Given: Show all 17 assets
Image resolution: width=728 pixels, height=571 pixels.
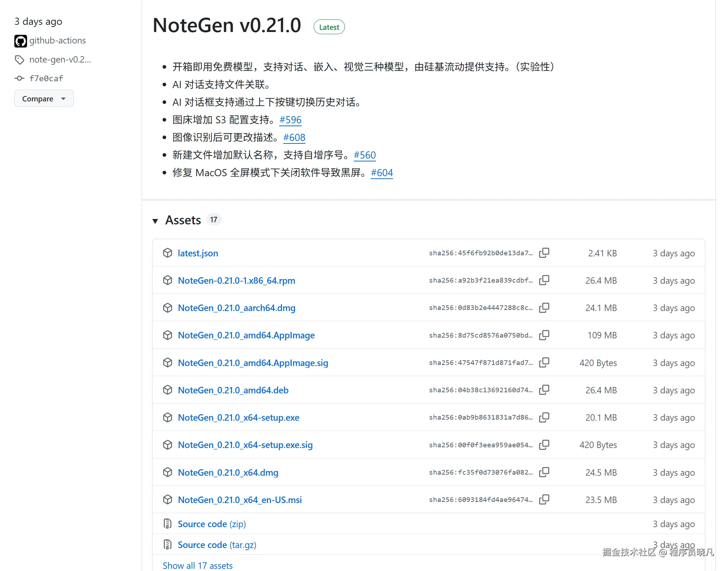Looking at the screenshot, I should [x=197, y=565].
